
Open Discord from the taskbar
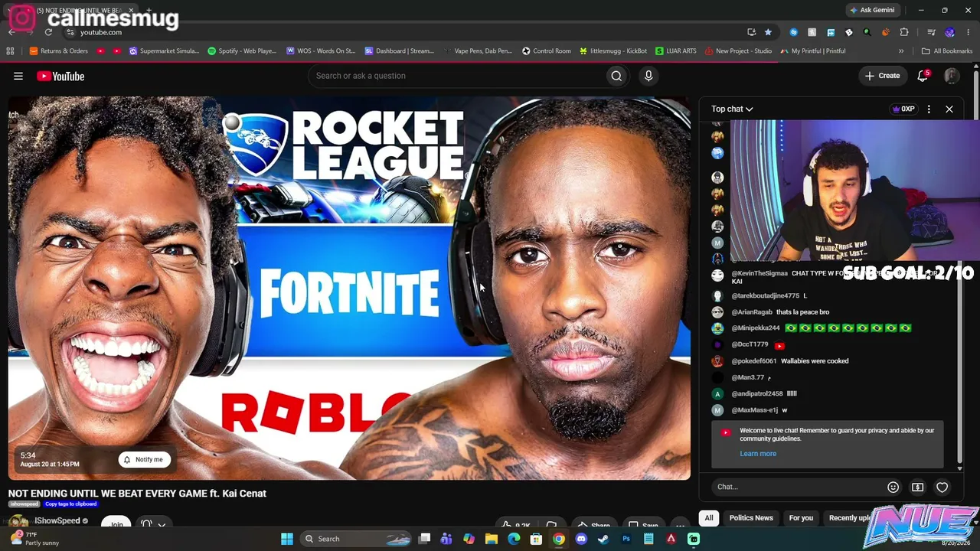tap(581, 539)
